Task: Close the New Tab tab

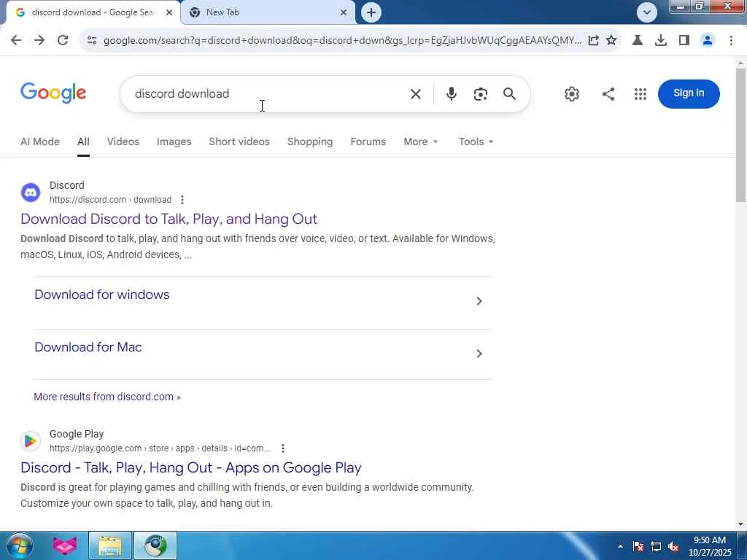Action: [x=344, y=12]
